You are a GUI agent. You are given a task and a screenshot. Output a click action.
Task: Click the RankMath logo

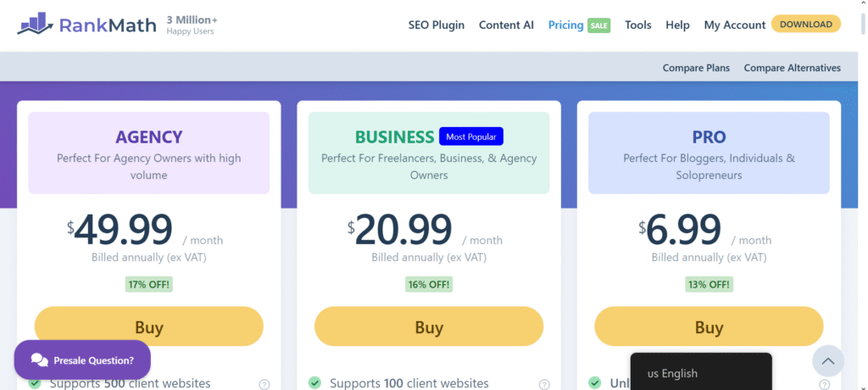87,25
